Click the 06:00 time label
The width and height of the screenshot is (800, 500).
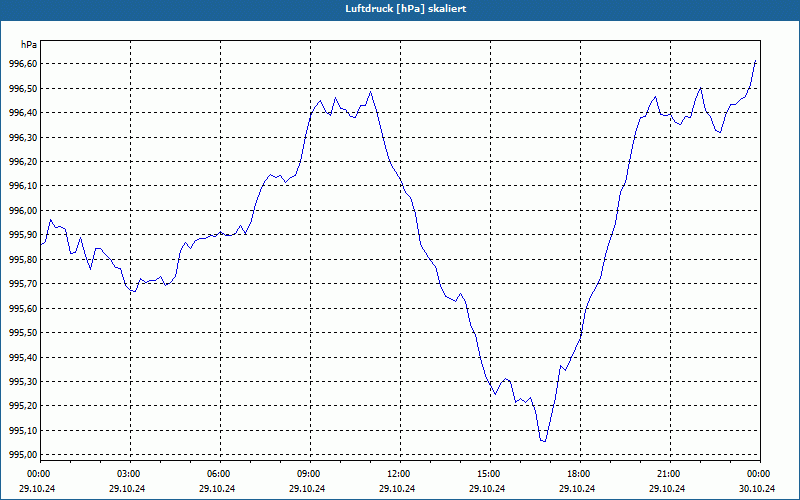220,473
